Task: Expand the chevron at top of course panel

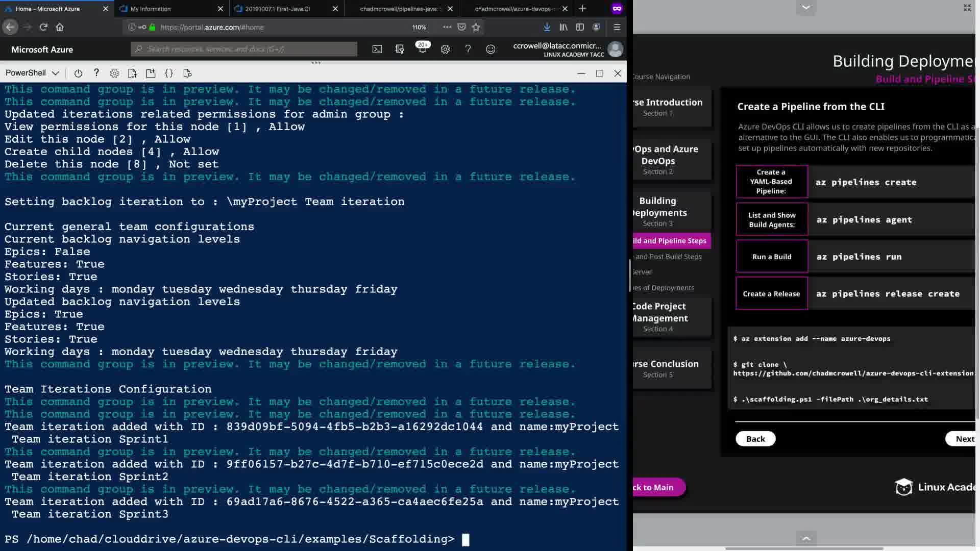Action: tap(806, 7)
